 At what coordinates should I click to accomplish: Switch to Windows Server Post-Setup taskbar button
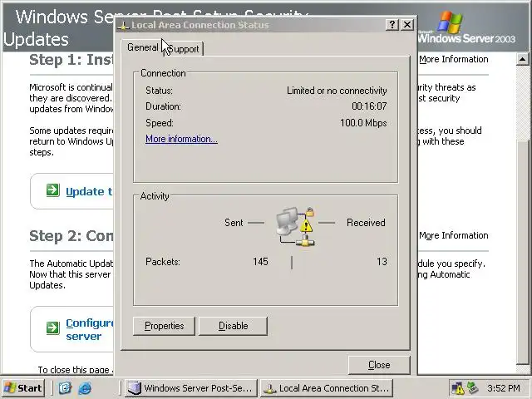191,388
